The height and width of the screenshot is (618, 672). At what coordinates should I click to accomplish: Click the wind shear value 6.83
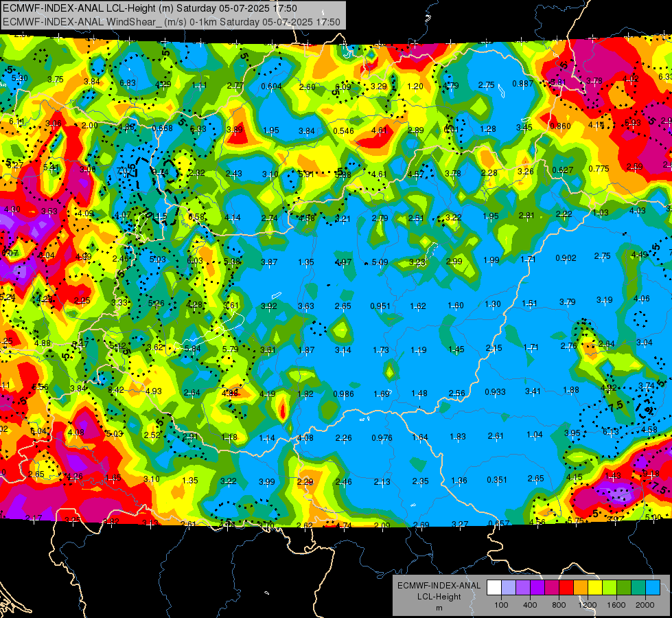pyautogui.click(x=128, y=83)
